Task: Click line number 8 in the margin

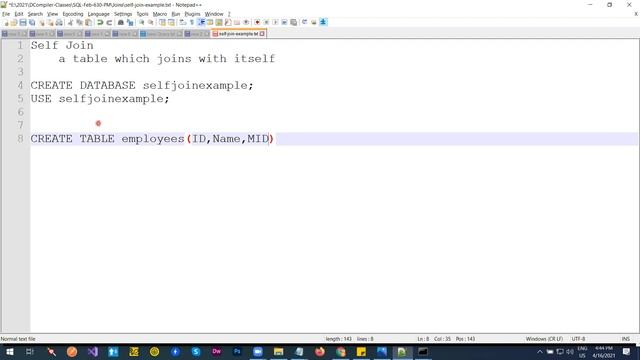Action: pos(20,139)
